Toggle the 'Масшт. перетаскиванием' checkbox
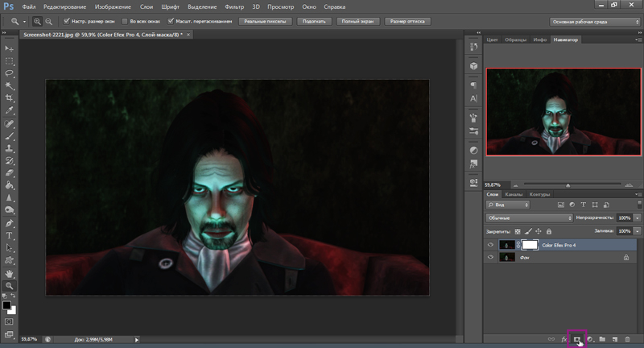 pos(171,22)
